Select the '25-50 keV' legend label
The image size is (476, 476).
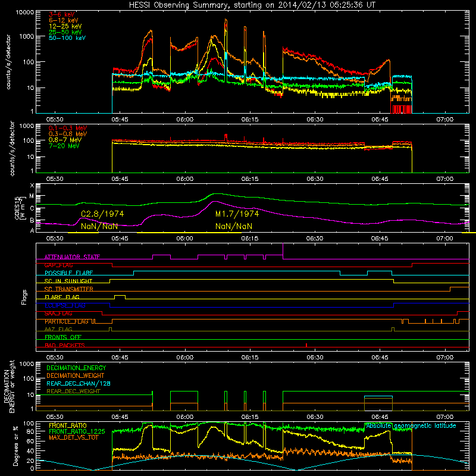65,32
